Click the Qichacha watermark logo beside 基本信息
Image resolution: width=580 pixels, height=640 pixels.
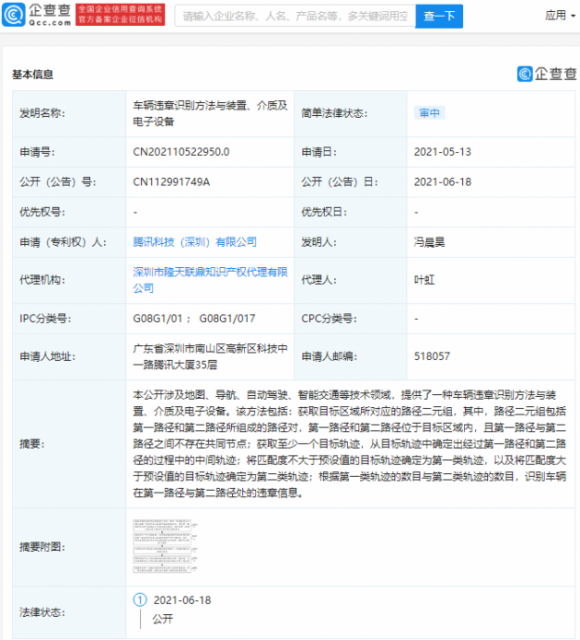547,74
